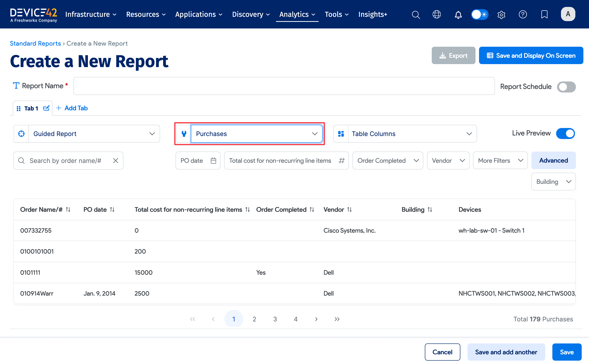Switch to light theme mode
This screenshot has height=364, width=589.
[x=479, y=14]
